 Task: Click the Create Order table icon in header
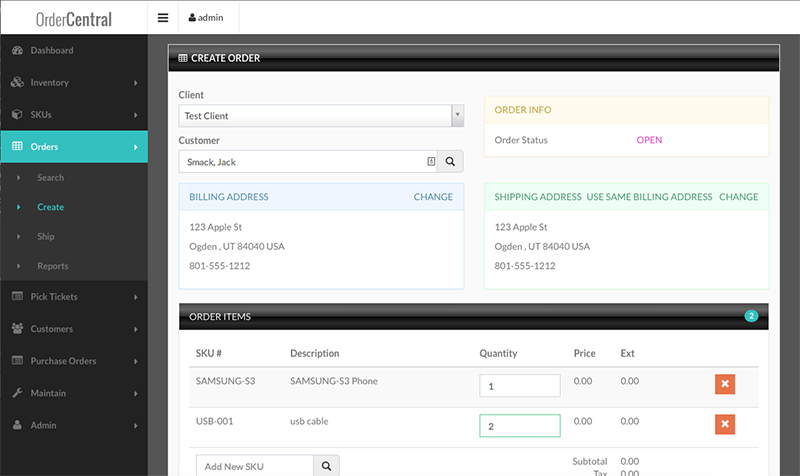(x=183, y=58)
